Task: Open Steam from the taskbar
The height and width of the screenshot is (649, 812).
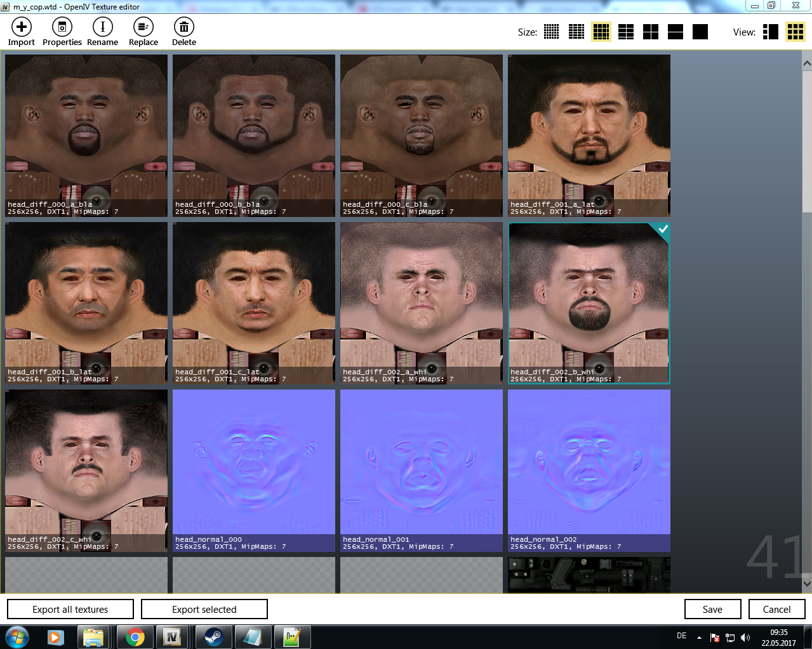Action: pos(213,636)
